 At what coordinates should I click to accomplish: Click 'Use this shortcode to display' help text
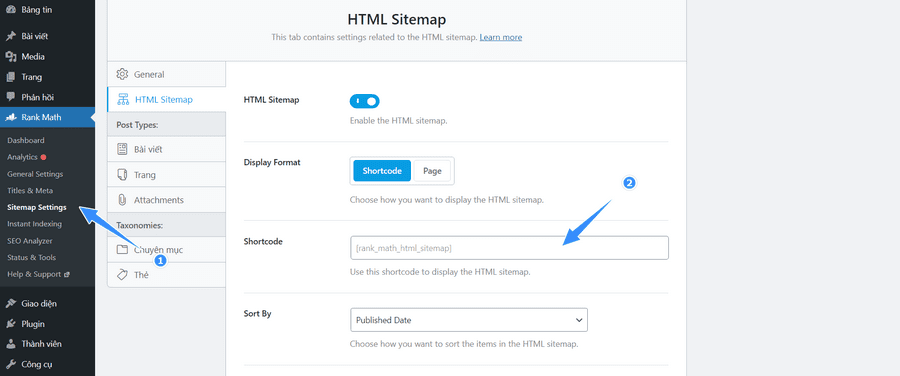click(x=440, y=272)
